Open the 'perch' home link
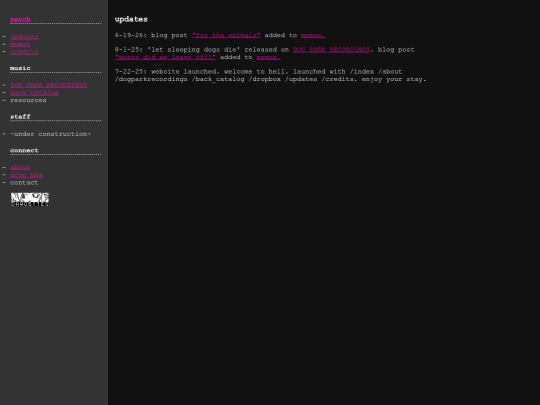The height and width of the screenshot is (405, 540). pyautogui.click(x=20, y=19)
